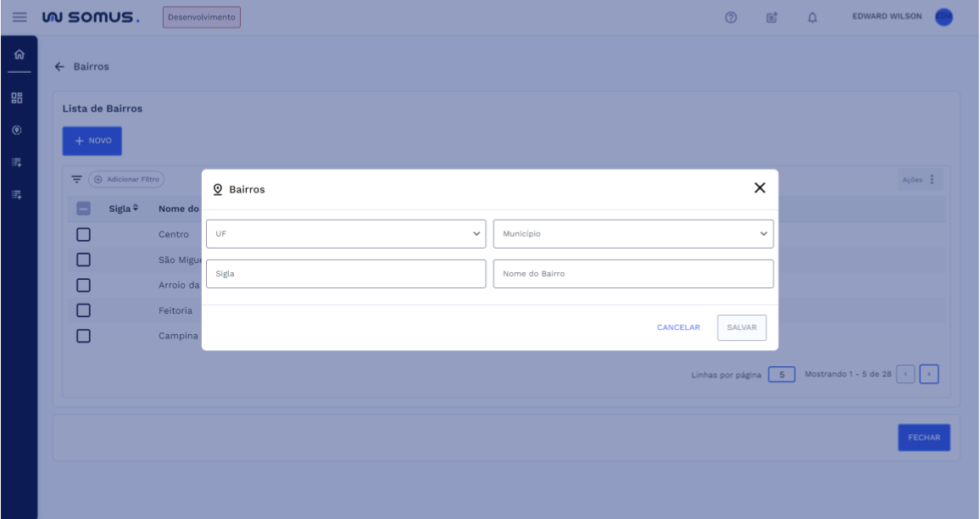Close the Bairros dialog with X
The height and width of the screenshot is (519, 980).
click(x=760, y=188)
